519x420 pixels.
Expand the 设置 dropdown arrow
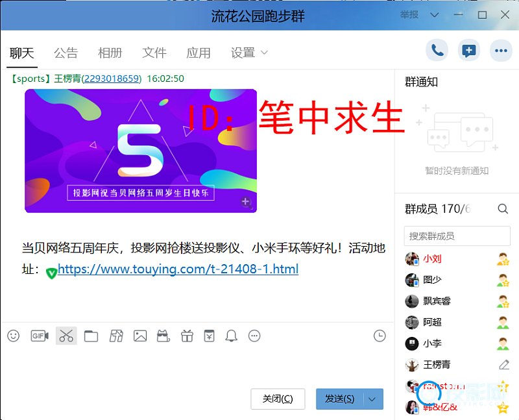point(264,53)
